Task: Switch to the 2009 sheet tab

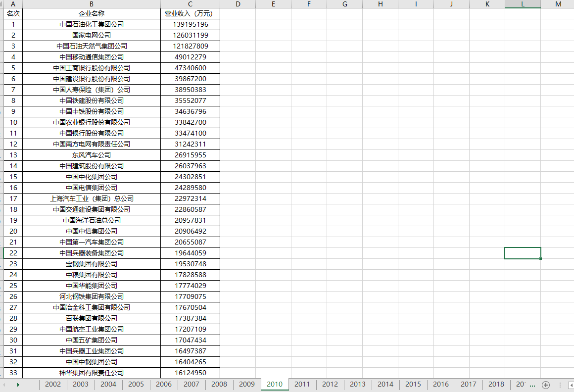Action: (x=247, y=384)
